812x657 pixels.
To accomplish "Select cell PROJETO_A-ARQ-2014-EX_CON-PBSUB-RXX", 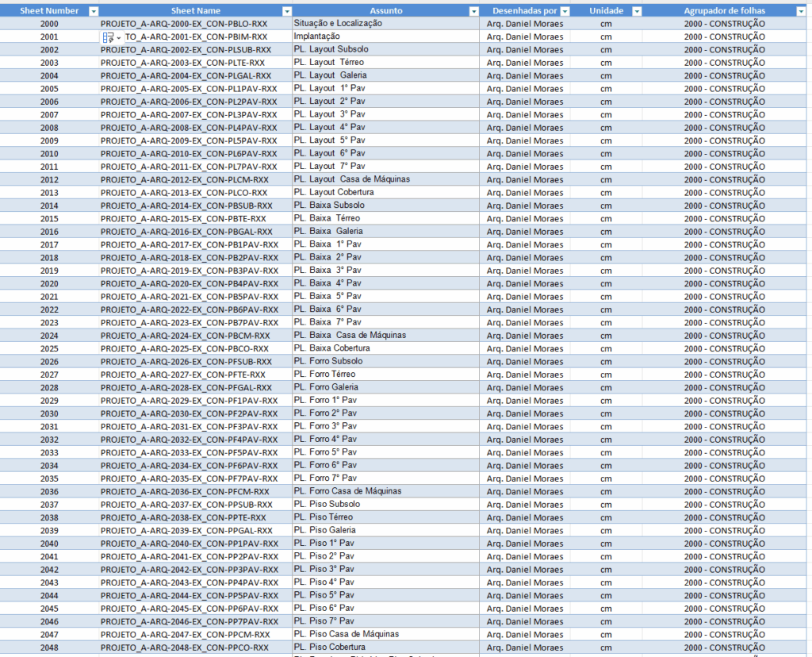I will point(196,206).
